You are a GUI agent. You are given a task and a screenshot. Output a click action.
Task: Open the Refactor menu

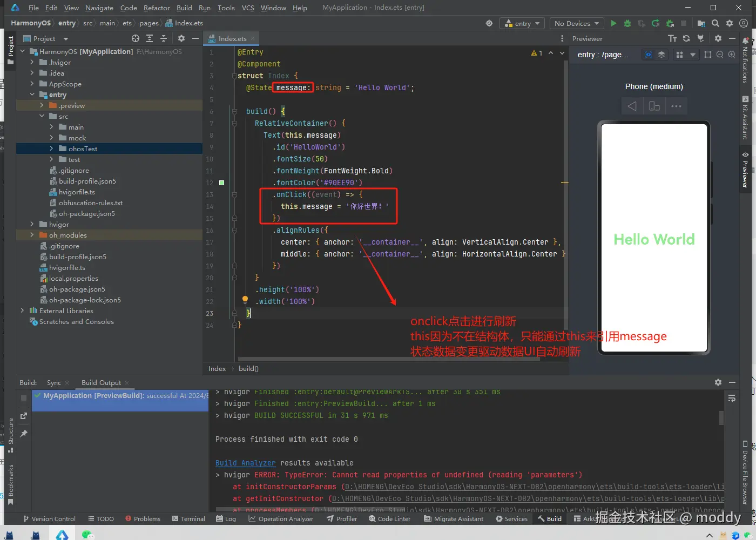(x=157, y=8)
